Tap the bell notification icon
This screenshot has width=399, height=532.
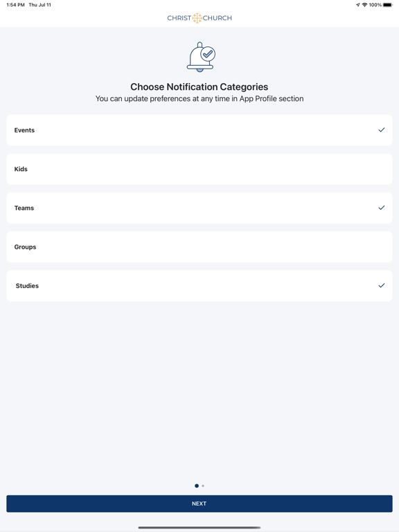point(200,57)
